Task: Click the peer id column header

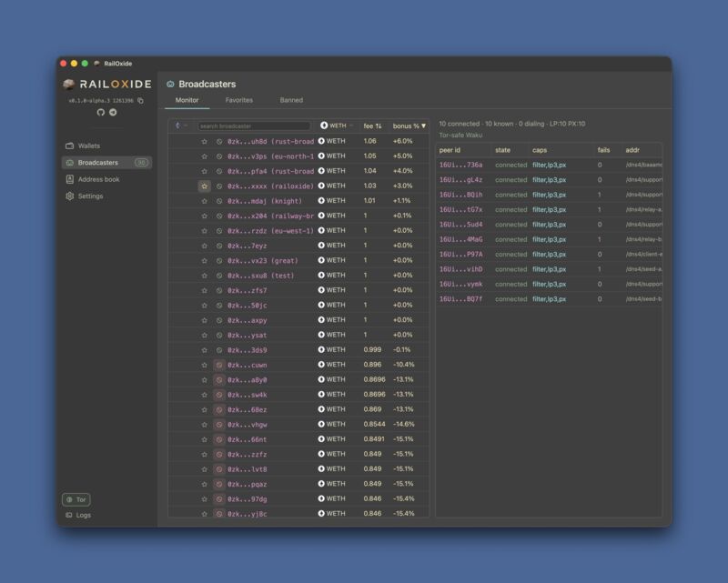Action: point(450,150)
